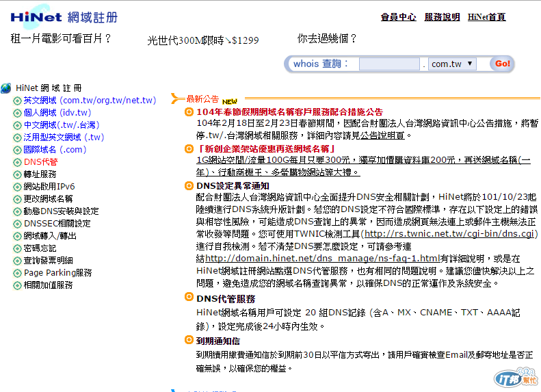This screenshot has width=541, height=392.
Task: Click the orange bullet beside 到期通知信
Action: (189, 340)
